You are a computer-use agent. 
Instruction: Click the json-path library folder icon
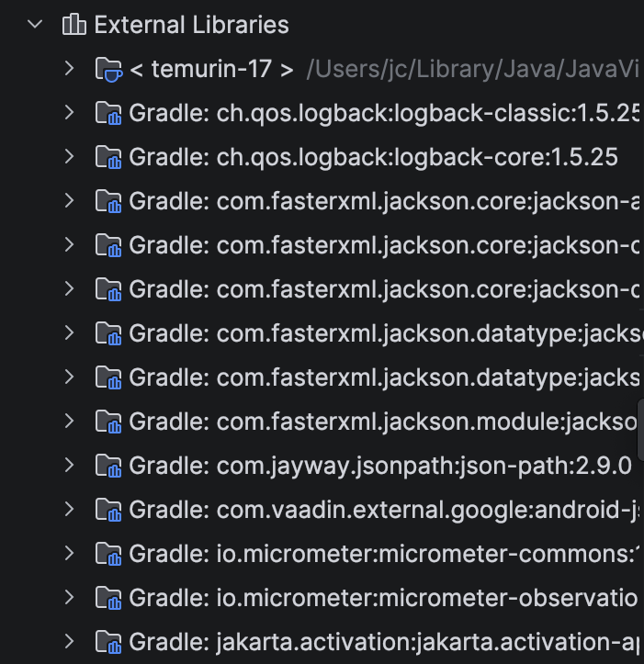click(x=108, y=466)
